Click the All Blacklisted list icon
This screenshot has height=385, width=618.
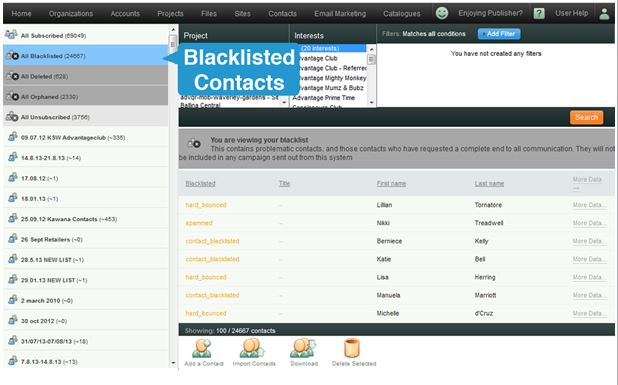point(12,56)
